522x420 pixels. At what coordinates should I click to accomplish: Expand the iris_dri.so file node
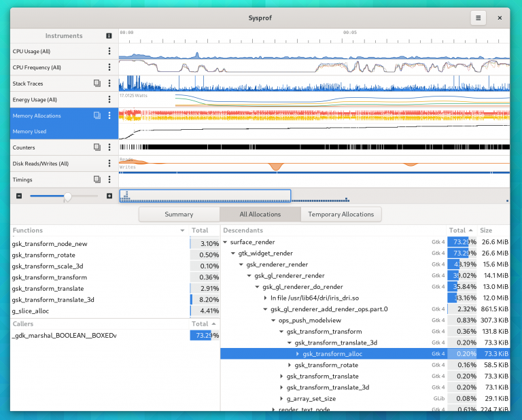coord(265,298)
